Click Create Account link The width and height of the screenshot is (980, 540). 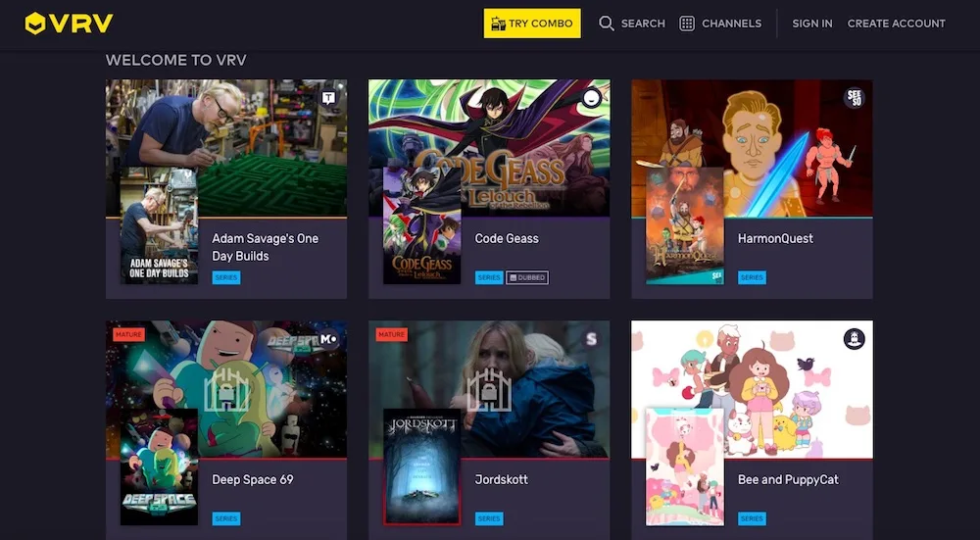(897, 24)
